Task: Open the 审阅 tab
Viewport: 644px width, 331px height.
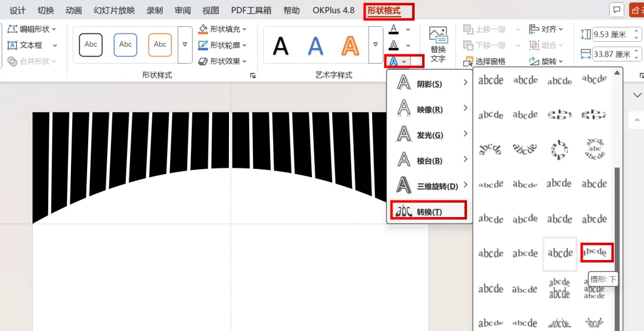Action: [183, 10]
